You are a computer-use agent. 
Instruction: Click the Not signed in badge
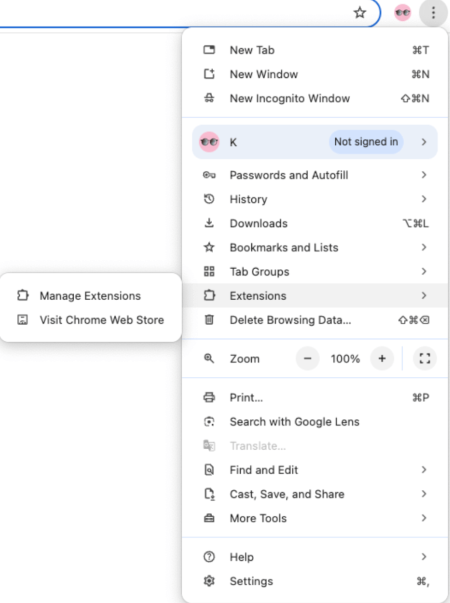pos(366,142)
